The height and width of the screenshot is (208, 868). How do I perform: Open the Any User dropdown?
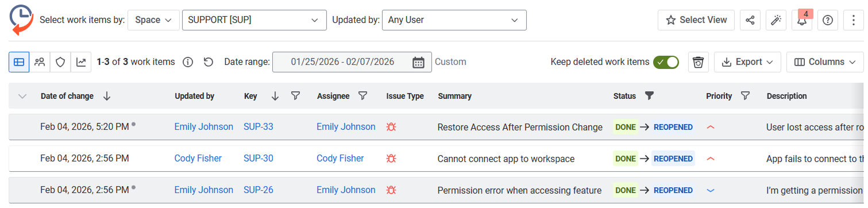coord(454,20)
